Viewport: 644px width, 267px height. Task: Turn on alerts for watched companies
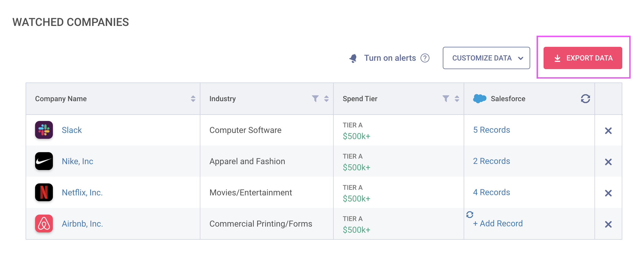(x=390, y=58)
